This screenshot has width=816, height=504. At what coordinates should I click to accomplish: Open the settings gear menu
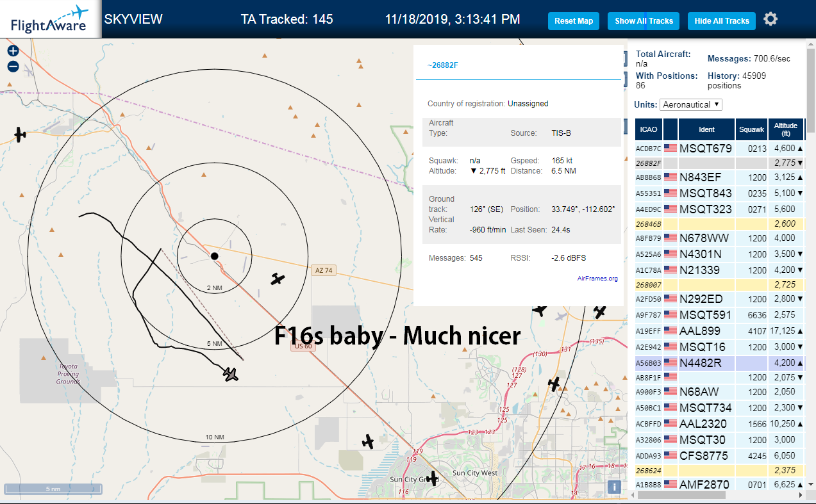(770, 19)
